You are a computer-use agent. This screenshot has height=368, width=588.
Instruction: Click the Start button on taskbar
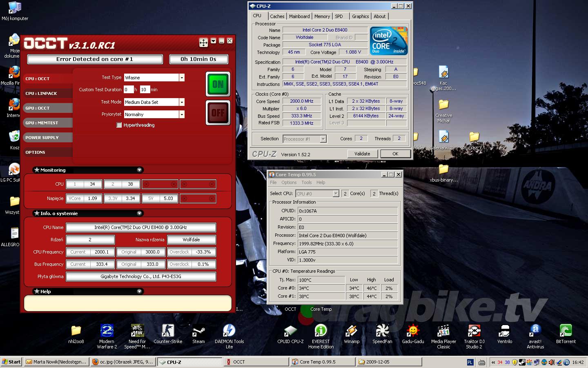[11, 362]
